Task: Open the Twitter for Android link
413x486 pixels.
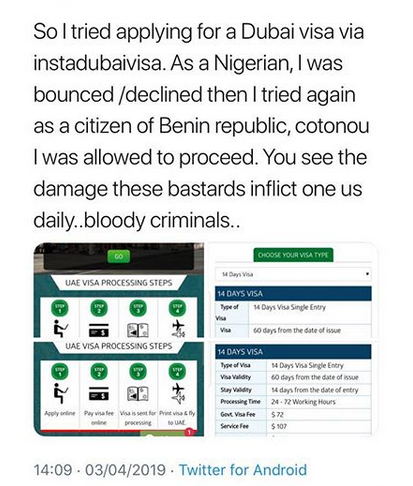Action: point(243,470)
